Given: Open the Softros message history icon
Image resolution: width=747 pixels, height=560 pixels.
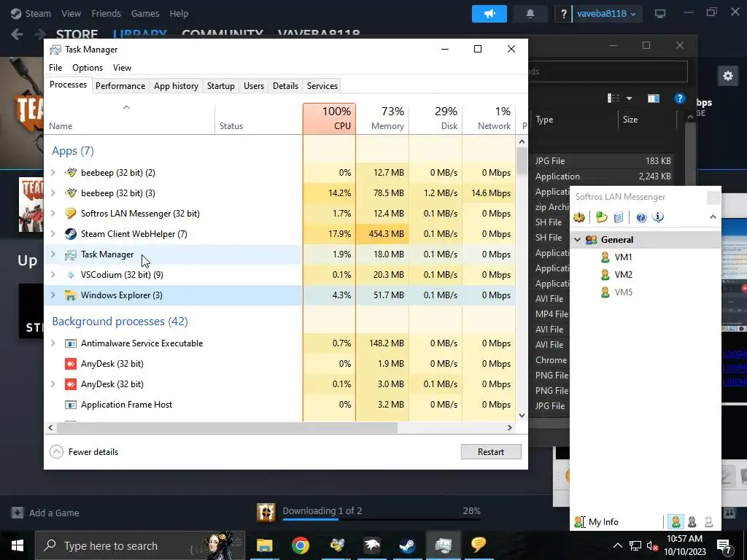Looking at the screenshot, I should tap(619, 217).
